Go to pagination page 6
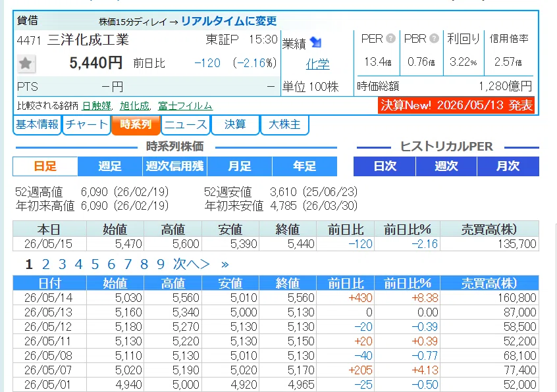The image size is (557, 392). 111,264
